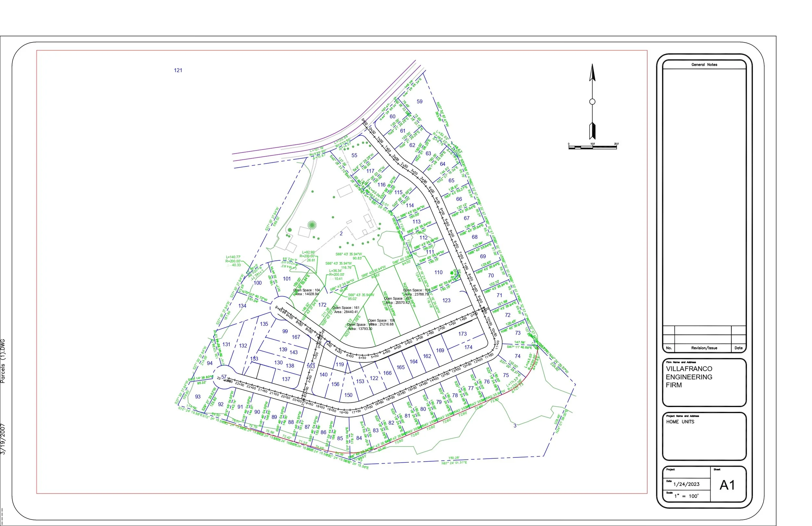The height and width of the screenshot is (526, 812).
Task: Click the north arrow symbol
Action: [x=592, y=102]
